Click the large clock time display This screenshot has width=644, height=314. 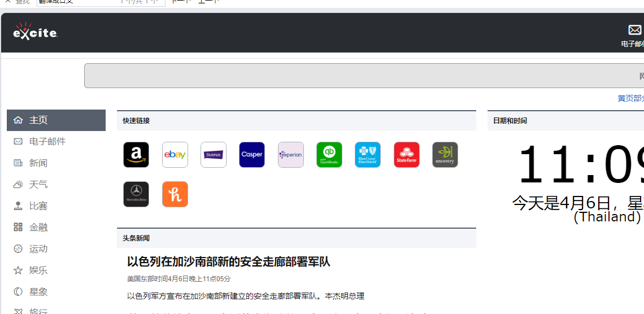click(581, 164)
